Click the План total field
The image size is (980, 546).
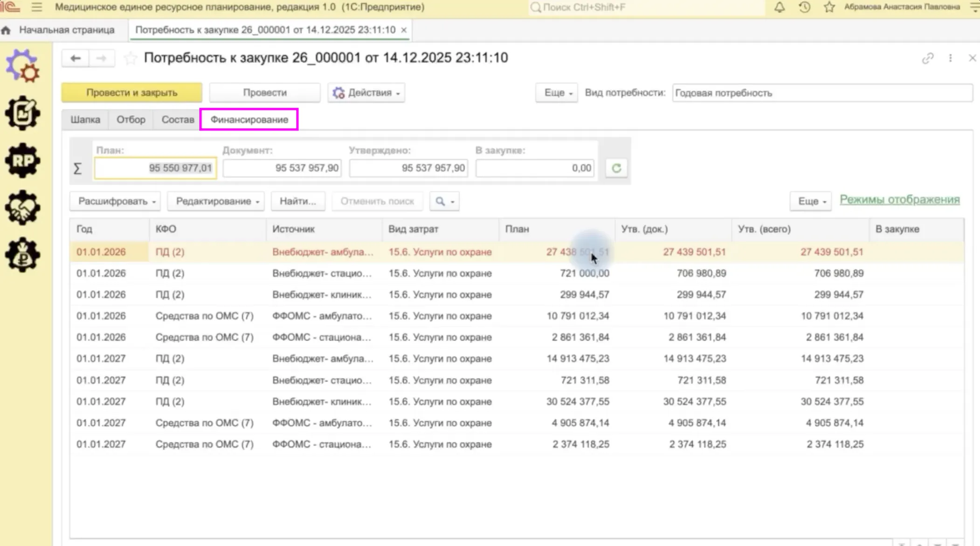coord(155,168)
